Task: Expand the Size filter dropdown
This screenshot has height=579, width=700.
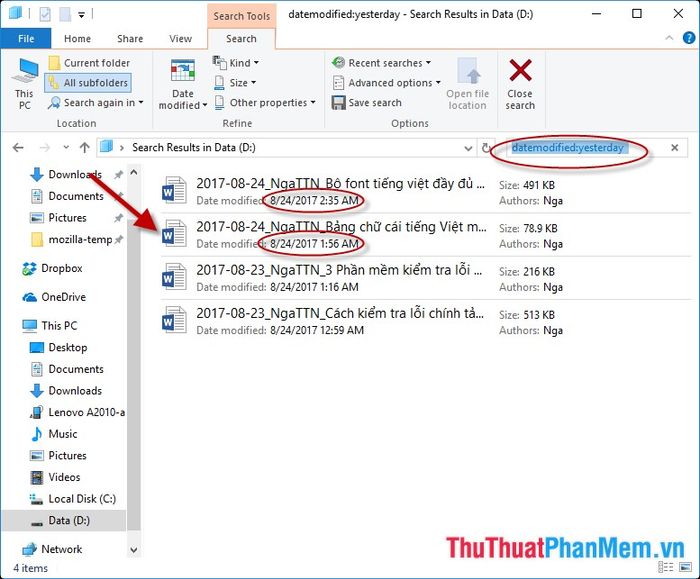Action: [x=235, y=83]
